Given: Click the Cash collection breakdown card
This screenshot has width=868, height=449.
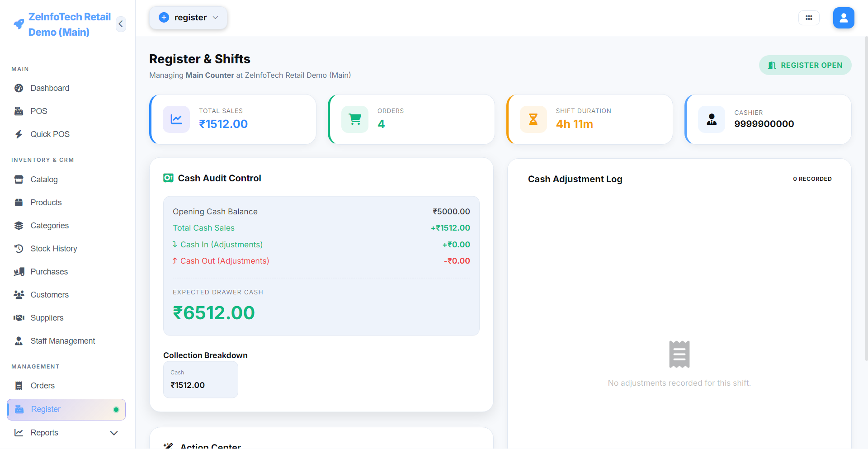Looking at the screenshot, I should [201, 380].
